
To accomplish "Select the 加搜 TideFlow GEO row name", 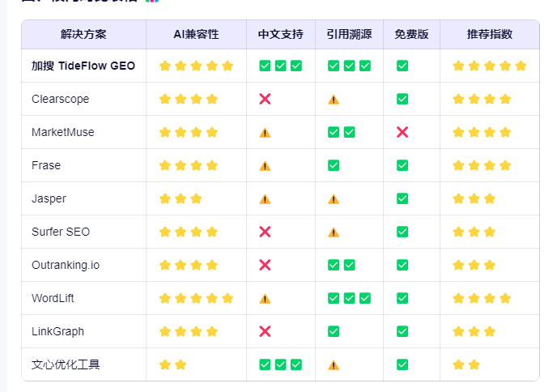I will point(83,66).
